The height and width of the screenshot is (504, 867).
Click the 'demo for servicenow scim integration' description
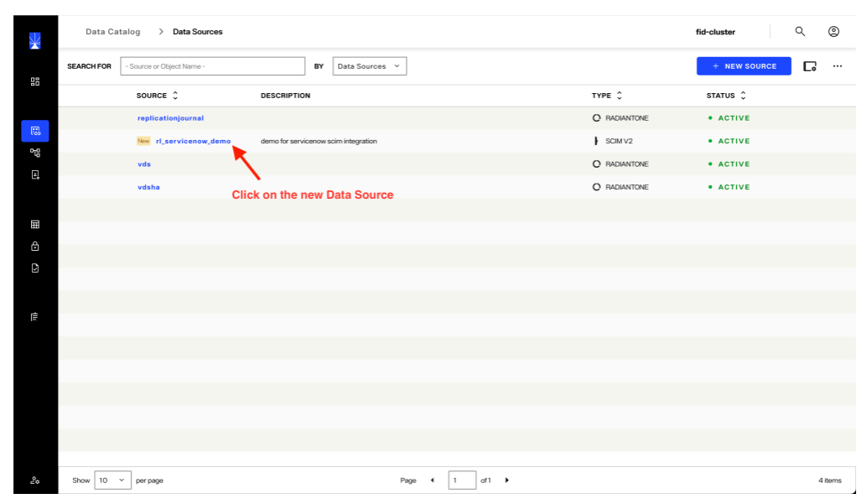(319, 141)
